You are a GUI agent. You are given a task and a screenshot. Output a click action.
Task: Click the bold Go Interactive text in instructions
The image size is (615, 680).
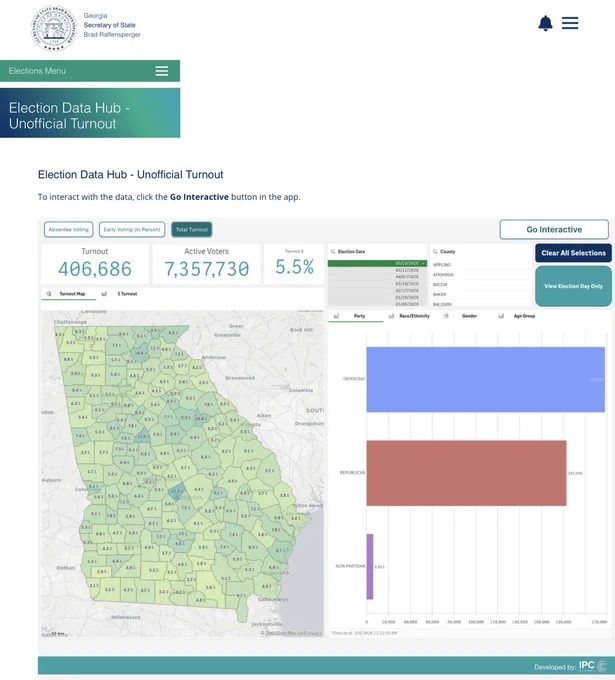coord(199,197)
